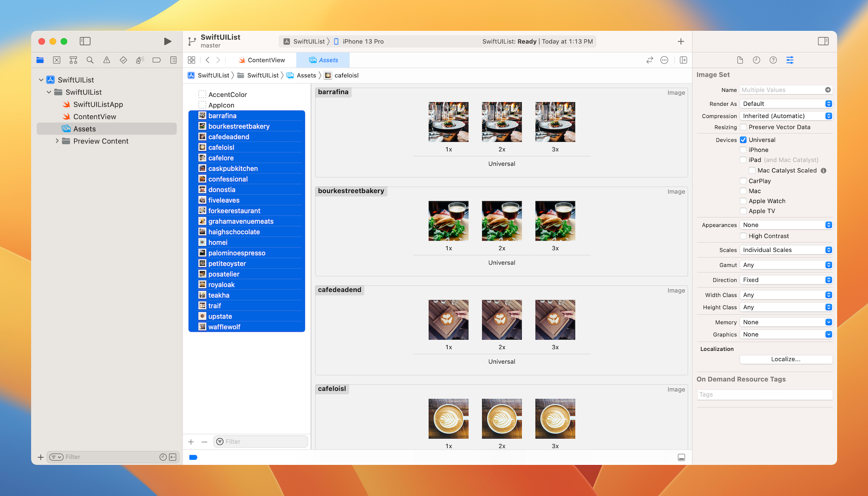Open the Render As dropdown
Screen dimensions: 868x496
(786, 104)
